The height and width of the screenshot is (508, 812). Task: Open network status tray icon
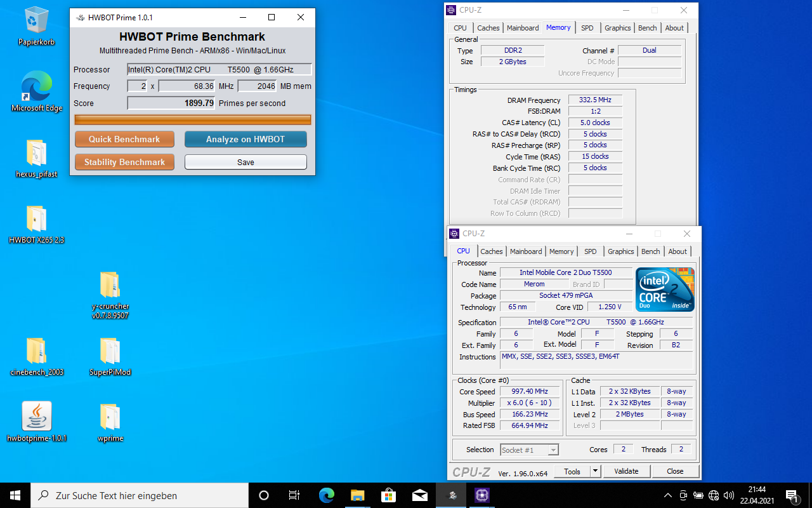point(714,495)
